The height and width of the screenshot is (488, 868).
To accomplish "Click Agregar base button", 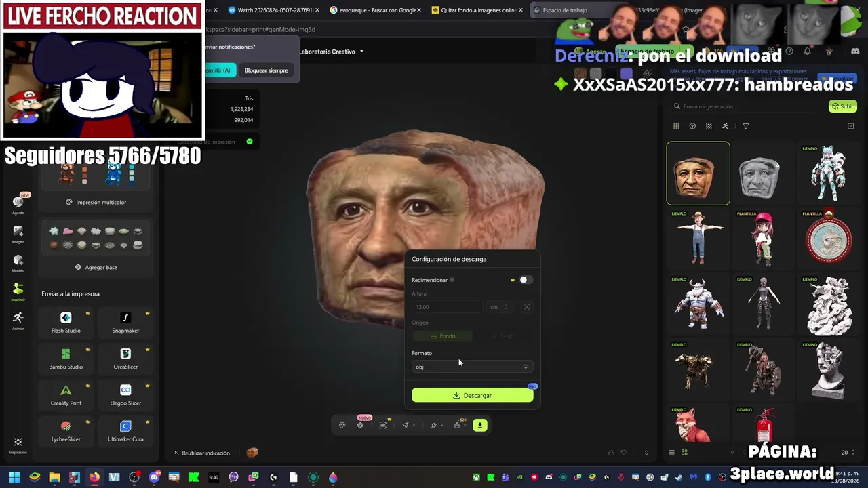I will click(x=96, y=267).
